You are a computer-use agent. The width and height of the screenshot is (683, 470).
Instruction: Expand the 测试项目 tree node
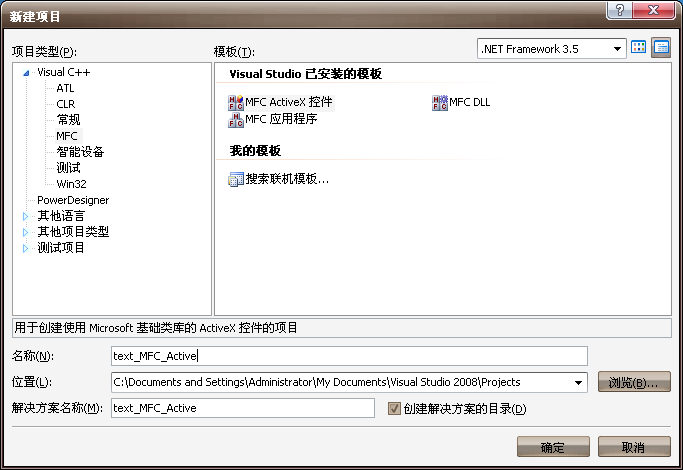tap(25, 248)
